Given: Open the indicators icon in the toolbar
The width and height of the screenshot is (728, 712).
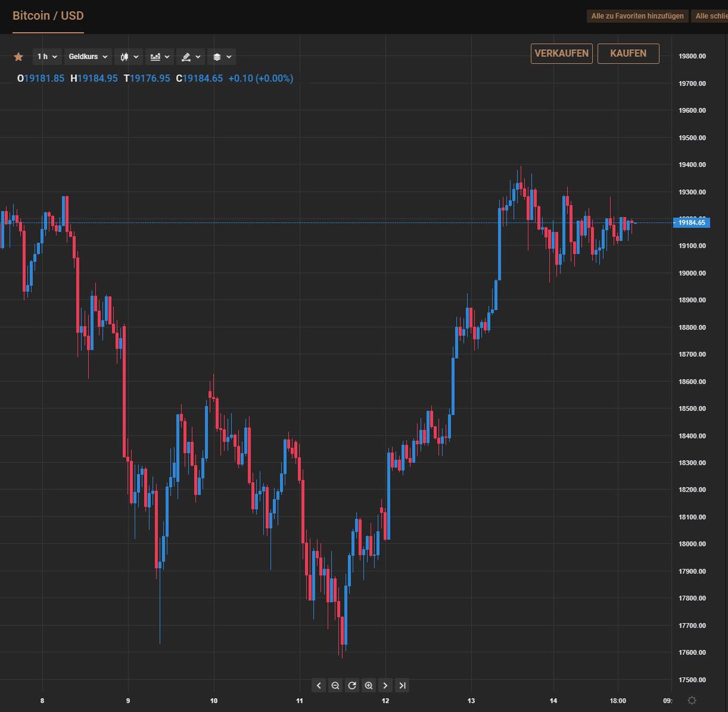Looking at the screenshot, I should 156,56.
